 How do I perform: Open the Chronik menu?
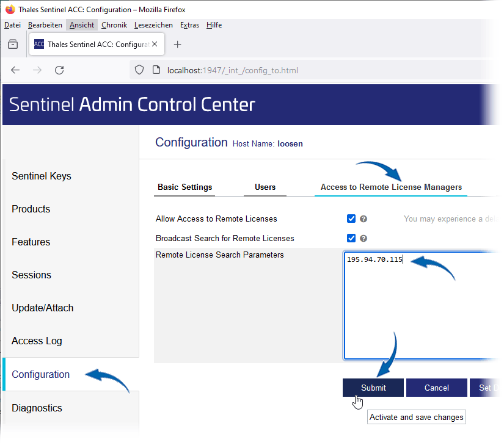pyautogui.click(x=114, y=25)
